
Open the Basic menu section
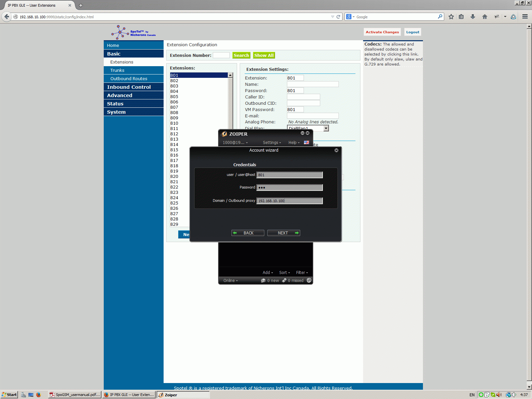coord(134,54)
